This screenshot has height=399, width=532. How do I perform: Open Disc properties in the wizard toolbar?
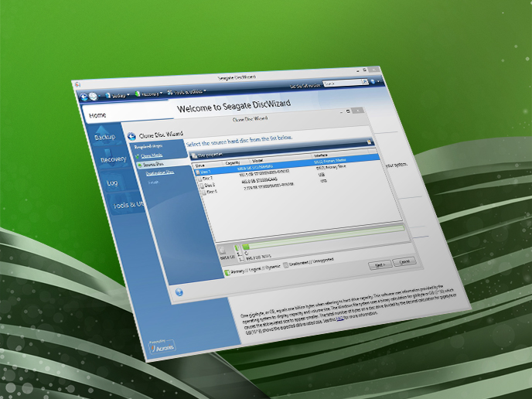[x=207, y=155]
